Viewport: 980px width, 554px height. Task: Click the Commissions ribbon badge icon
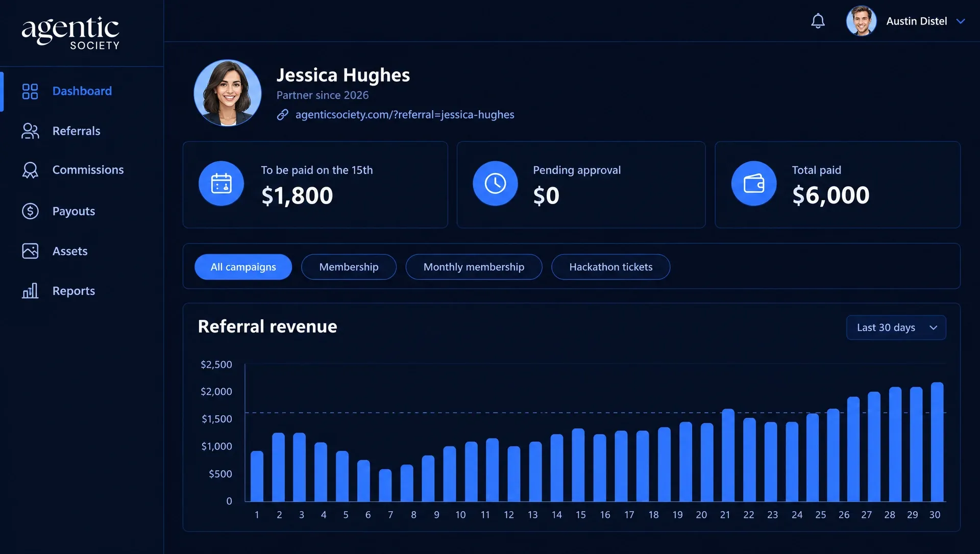tap(30, 170)
